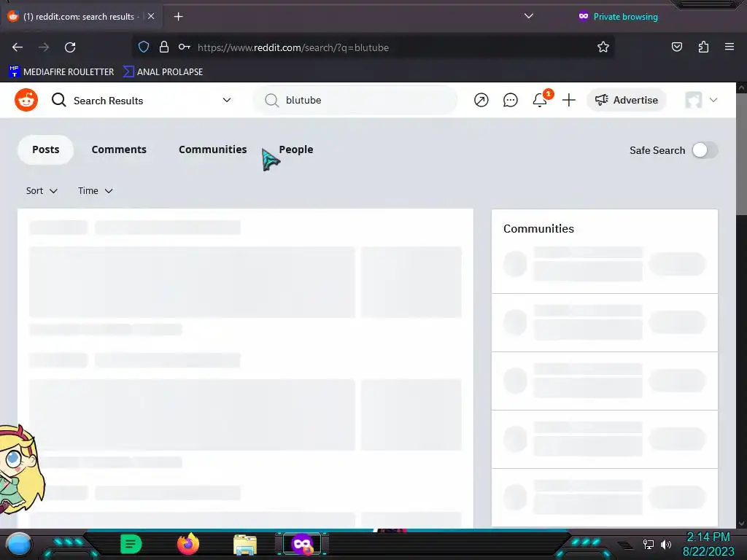Open Firefox from the taskbar

(x=188, y=544)
